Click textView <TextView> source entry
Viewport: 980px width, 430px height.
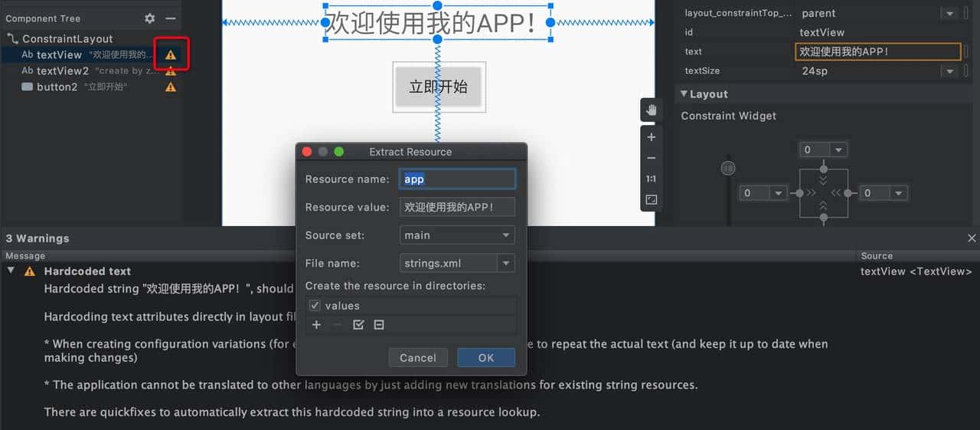[916, 271]
